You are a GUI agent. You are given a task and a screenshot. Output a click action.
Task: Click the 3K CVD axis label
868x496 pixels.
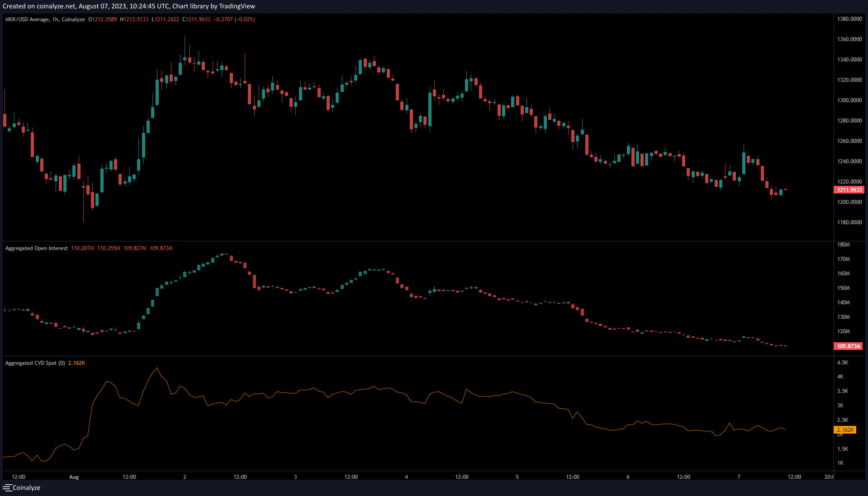pyautogui.click(x=840, y=406)
